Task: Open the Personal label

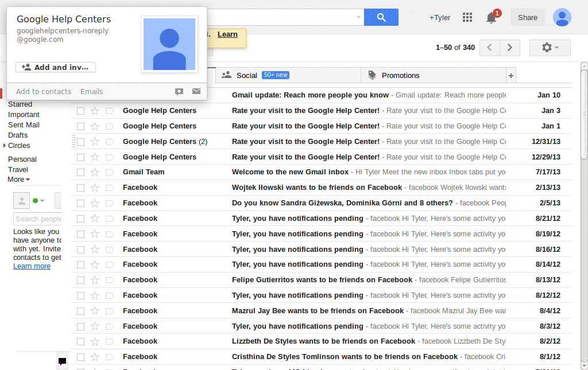Action: [22, 159]
